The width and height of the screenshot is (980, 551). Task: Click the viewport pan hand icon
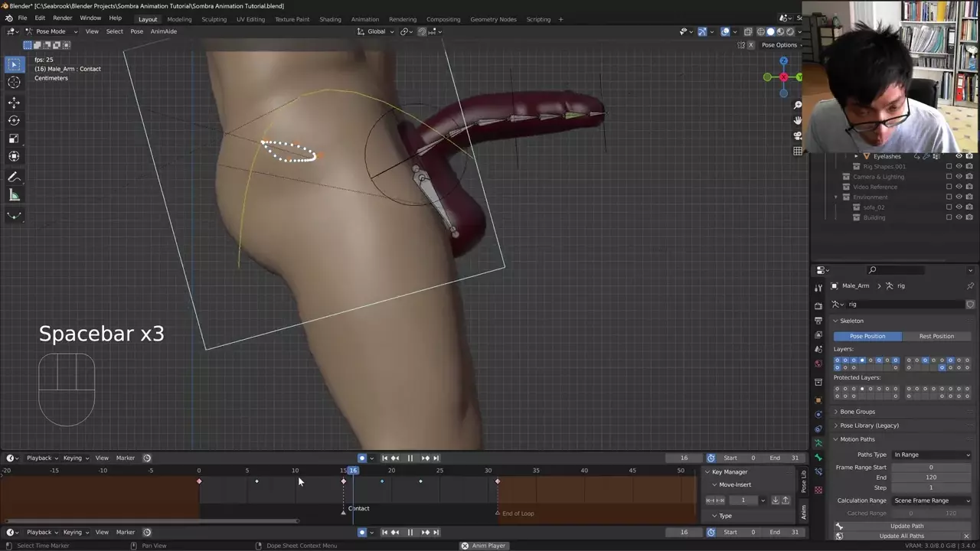798,120
